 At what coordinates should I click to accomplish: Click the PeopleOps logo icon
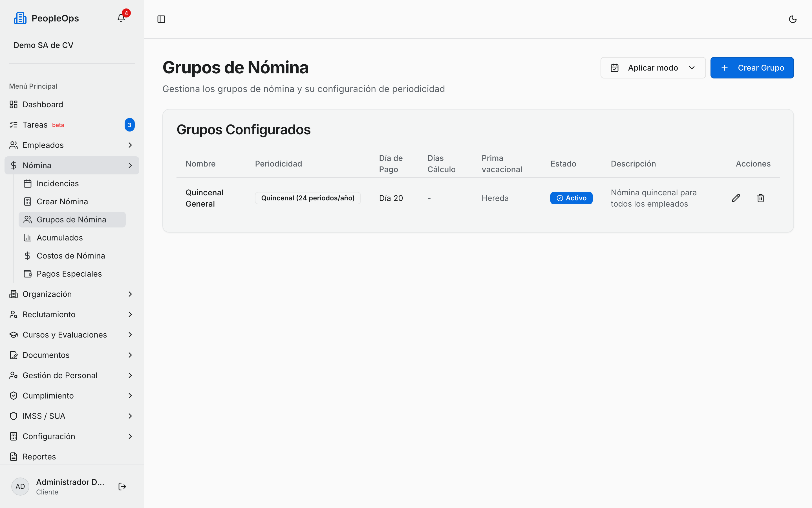(x=20, y=18)
